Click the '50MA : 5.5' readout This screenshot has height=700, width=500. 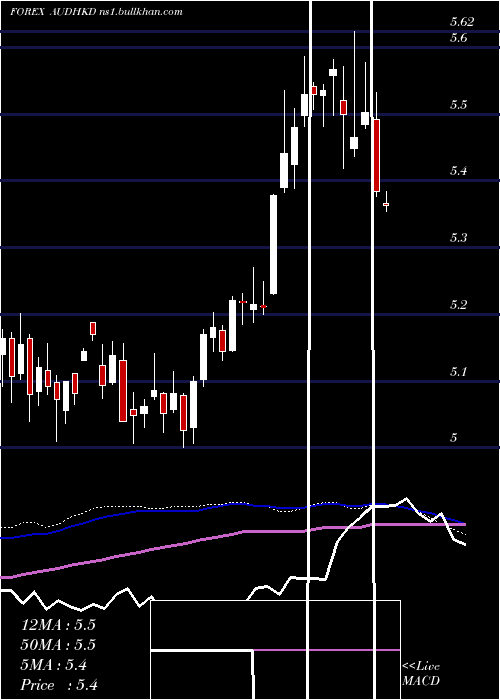tap(58, 645)
